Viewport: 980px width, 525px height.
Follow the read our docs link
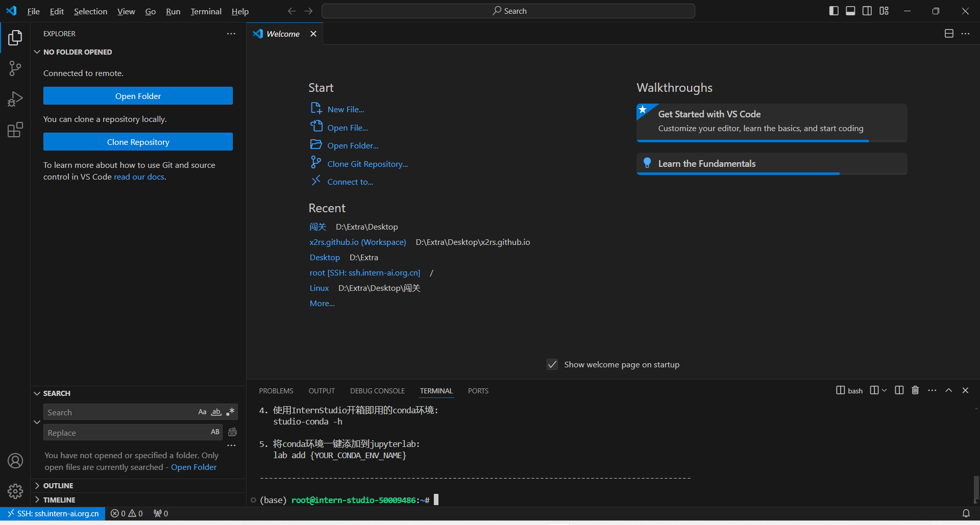pyautogui.click(x=139, y=177)
